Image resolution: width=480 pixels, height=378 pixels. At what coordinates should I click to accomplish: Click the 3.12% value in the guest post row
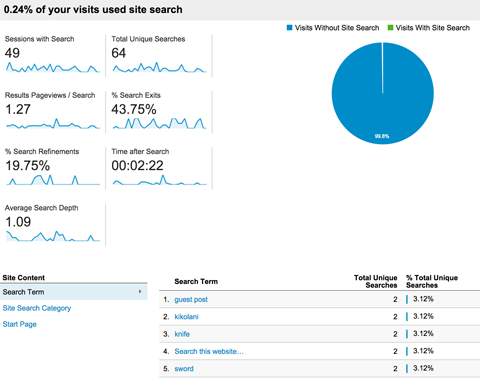pyautogui.click(x=423, y=299)
